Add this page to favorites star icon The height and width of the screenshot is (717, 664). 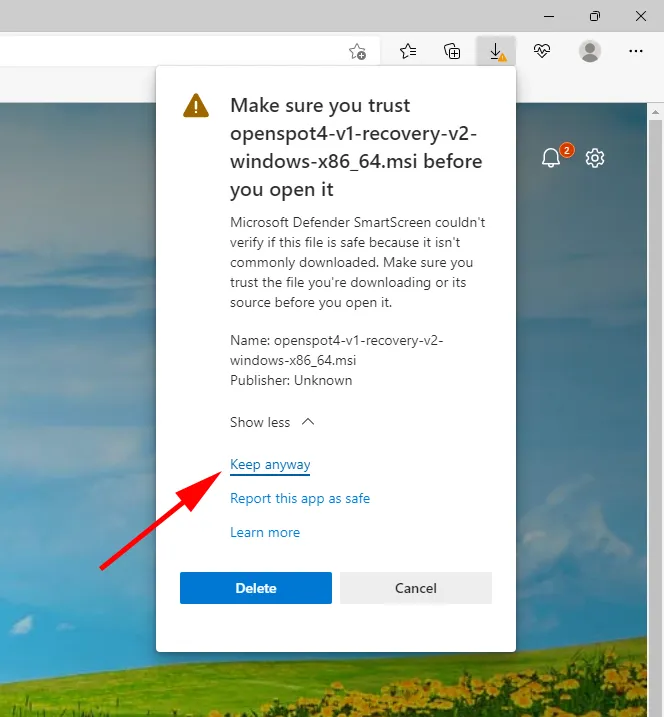pos(357,51)
